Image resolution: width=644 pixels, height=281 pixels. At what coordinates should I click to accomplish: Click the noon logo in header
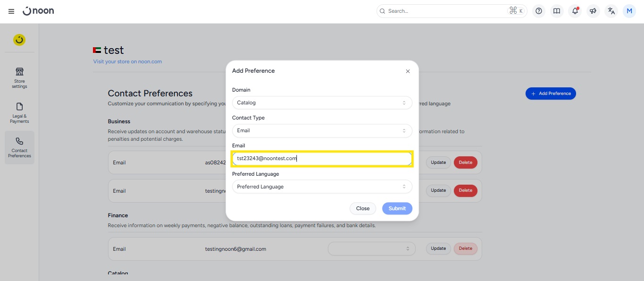click(x=38, y=11)
